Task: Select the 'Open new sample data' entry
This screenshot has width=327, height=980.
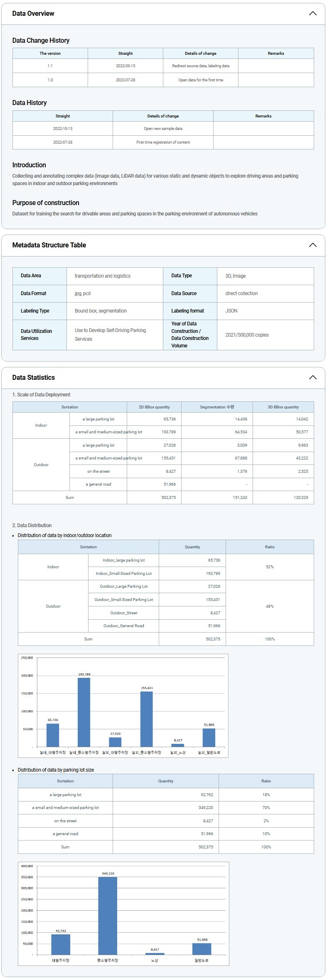Action: click(163, 129)
